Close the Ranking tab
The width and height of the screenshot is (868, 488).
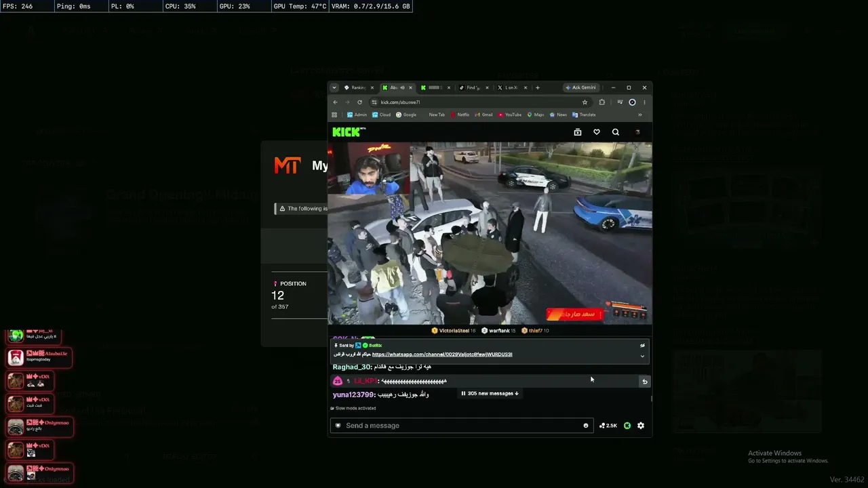(372, 87)
